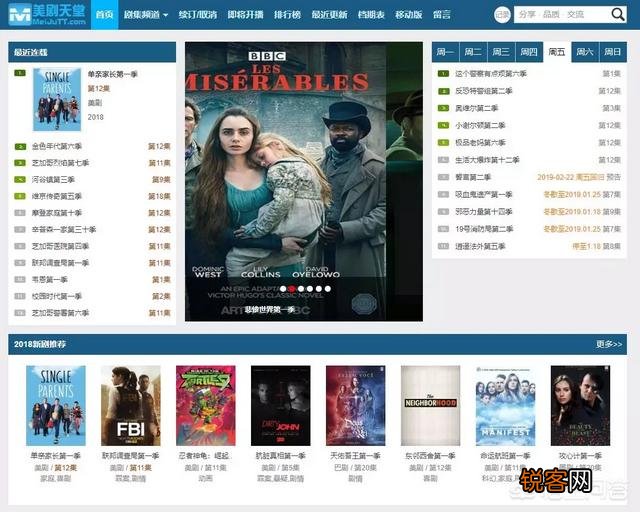Open the 即将开播 menu item
The image size is (640, 512).
245,15
